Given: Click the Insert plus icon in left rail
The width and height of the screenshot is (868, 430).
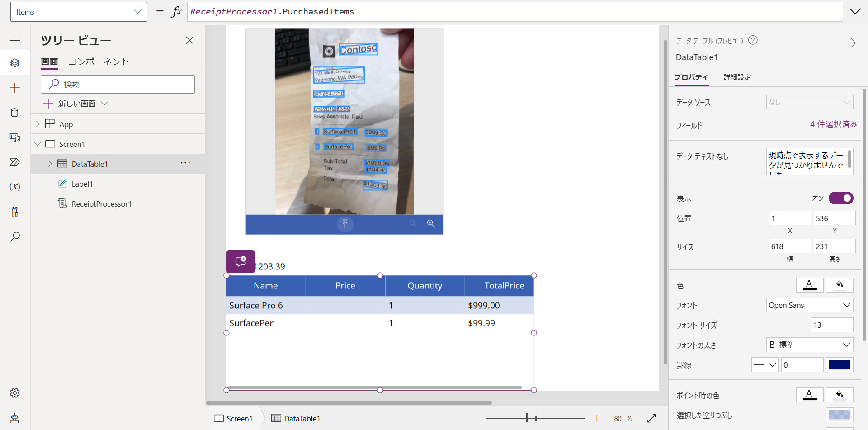Looking at the screenshot, I should pos(15,88).
